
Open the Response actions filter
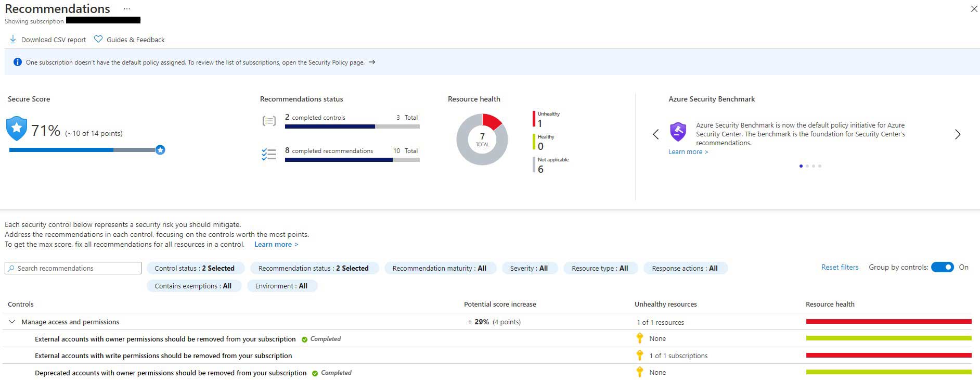685,268
